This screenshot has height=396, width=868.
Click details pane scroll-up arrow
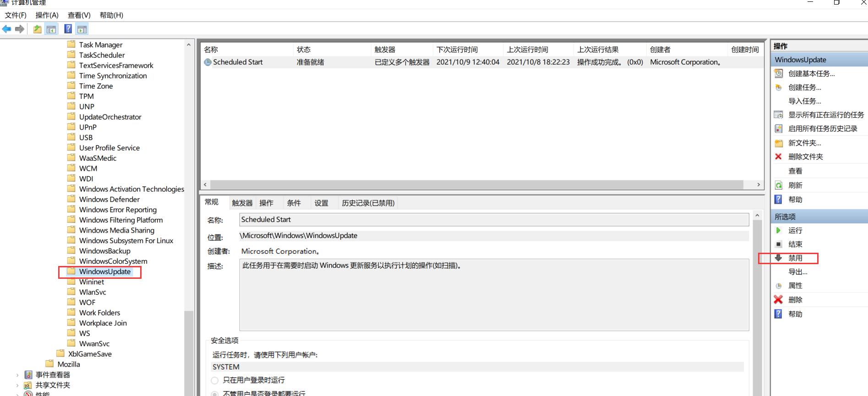coord(757,215)
